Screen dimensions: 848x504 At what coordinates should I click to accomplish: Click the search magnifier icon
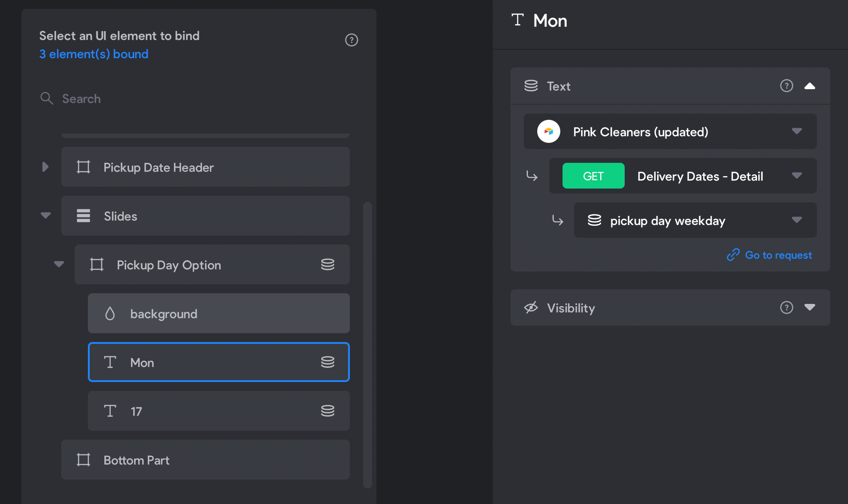click(x=47, y=98)
